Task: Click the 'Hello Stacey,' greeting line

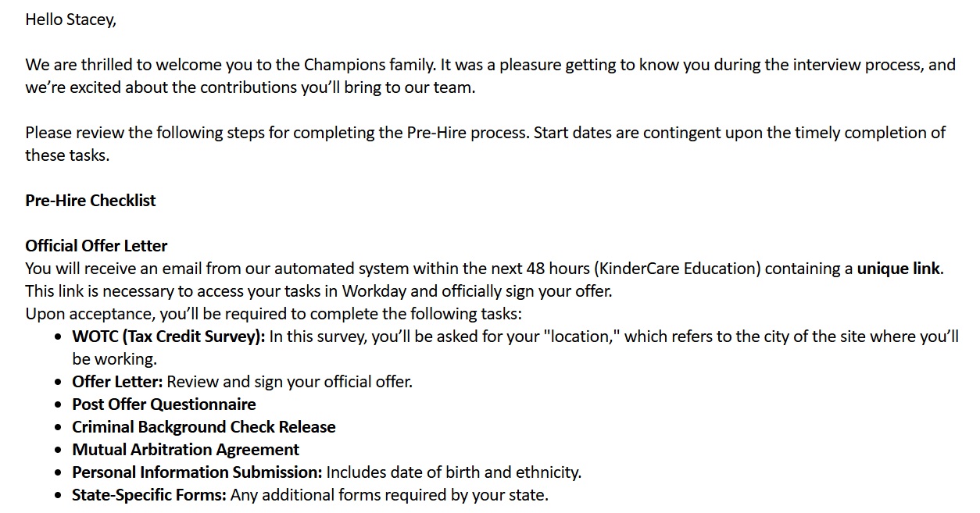Action: click(x=70, y=20)
